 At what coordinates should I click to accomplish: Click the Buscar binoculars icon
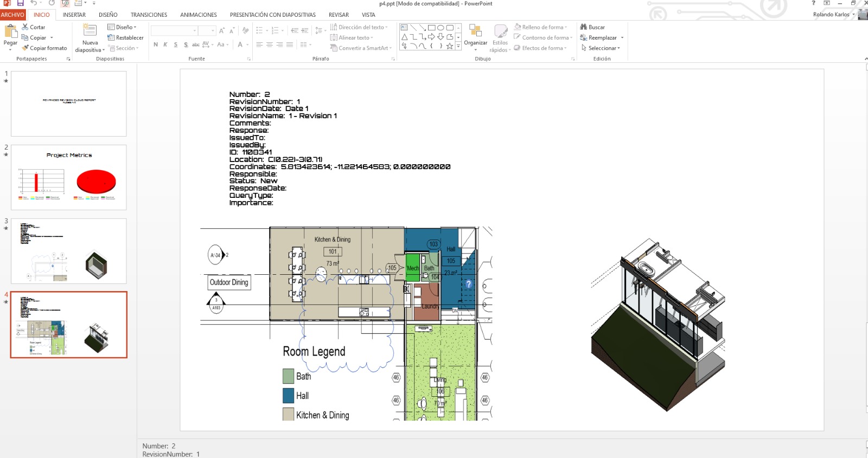[584, 27]
